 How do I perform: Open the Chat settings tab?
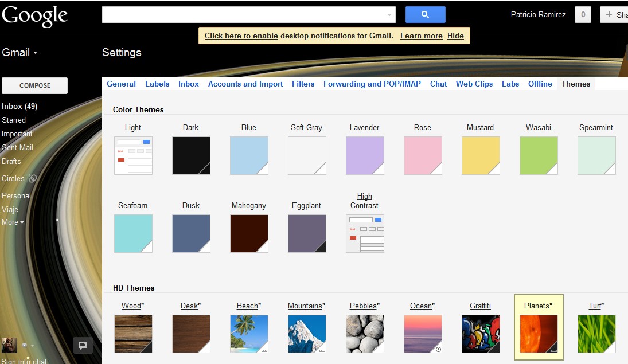(439, 84)
